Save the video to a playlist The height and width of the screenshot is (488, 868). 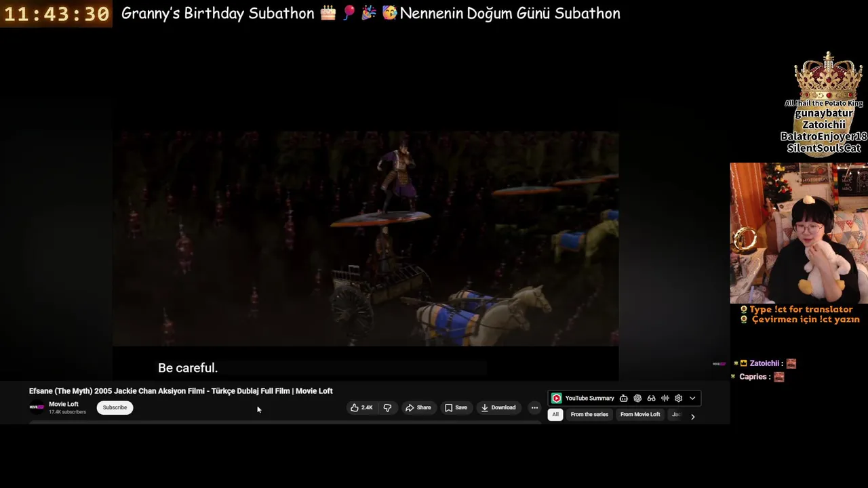click(456, 407)
